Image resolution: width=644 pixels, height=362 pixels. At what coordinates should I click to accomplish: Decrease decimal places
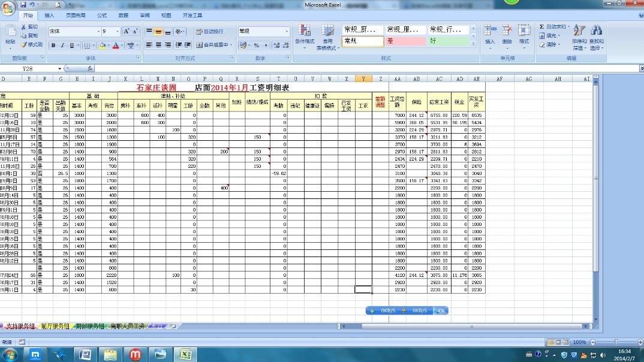click(x=285, y=45)
